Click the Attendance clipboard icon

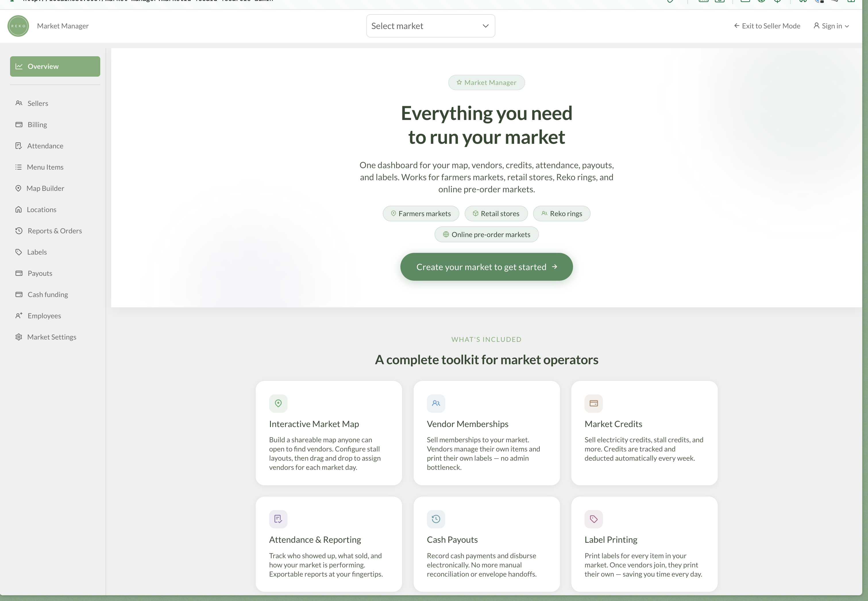tap(19, 146)
